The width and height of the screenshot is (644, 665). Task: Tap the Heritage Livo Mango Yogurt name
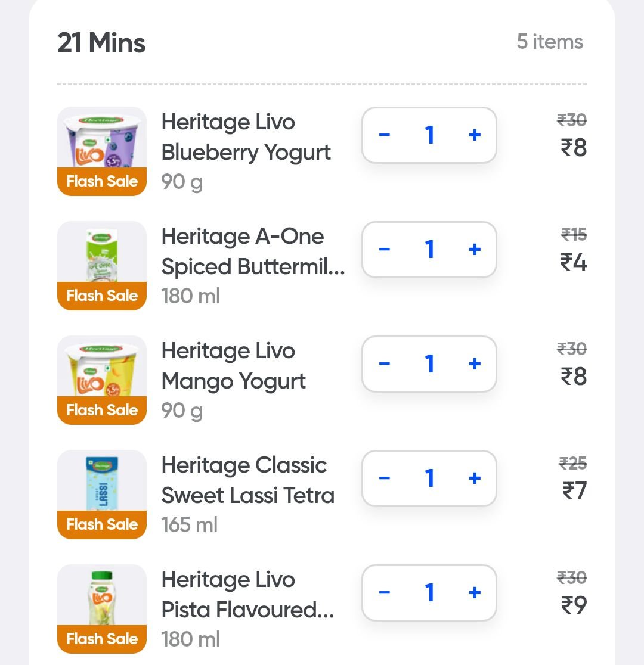tap(234, 366)
